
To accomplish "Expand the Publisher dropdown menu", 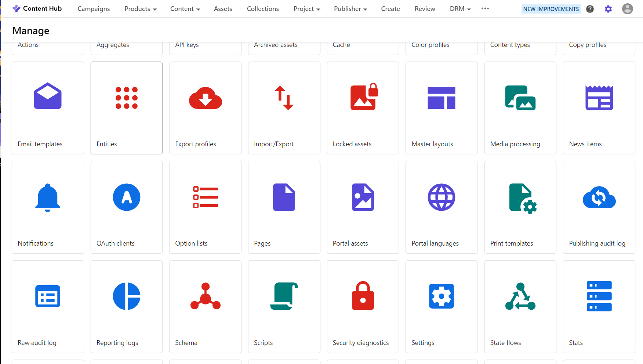I will [x=350, y=9].
